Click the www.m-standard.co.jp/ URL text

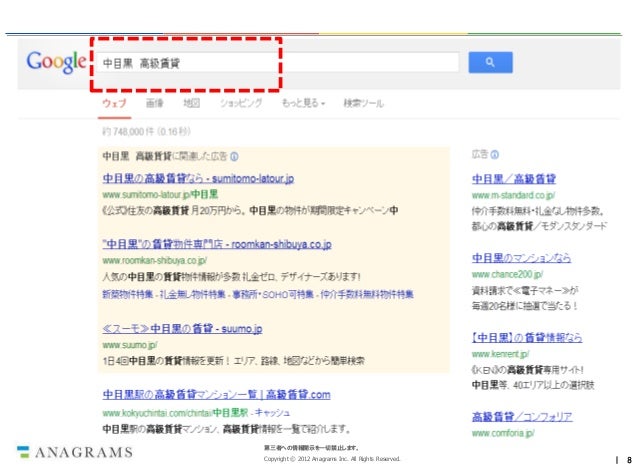513,195
